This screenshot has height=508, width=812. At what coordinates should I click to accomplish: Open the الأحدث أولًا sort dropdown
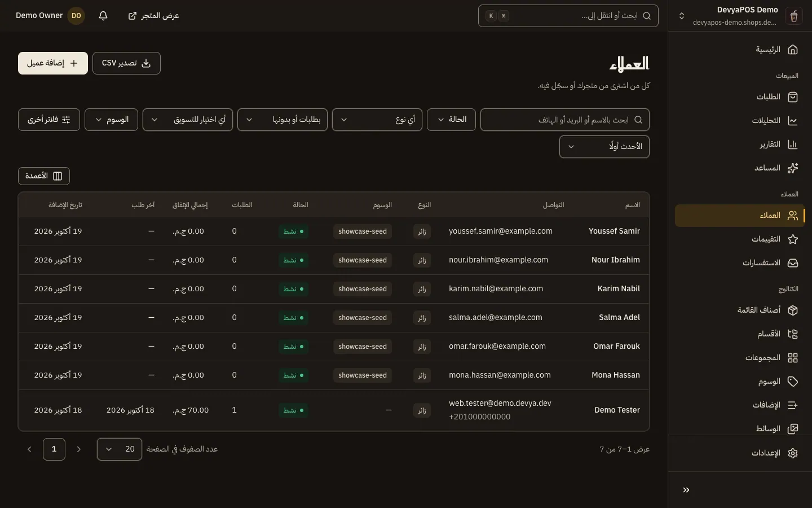click(604, 147)
